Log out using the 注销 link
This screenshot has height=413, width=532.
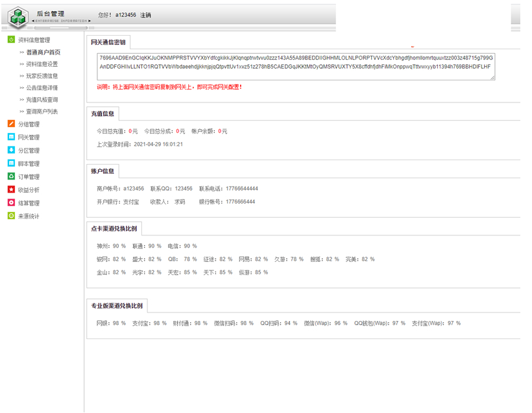pyautogui.click(x=145, y=15)
